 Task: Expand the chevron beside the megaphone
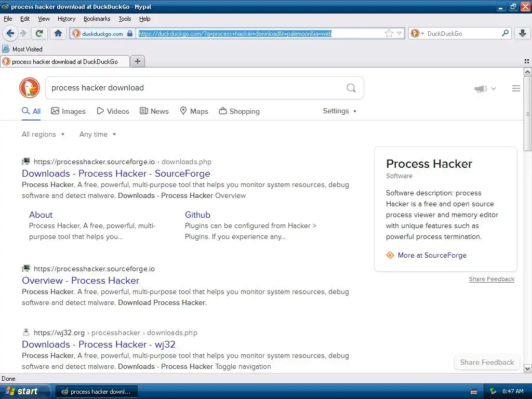494,88
